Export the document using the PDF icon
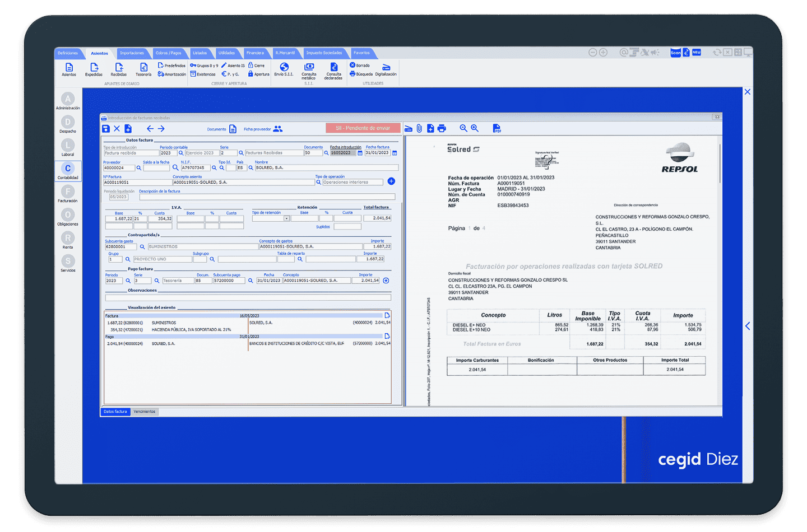807x532 pixels. click(x=497, y=129)
